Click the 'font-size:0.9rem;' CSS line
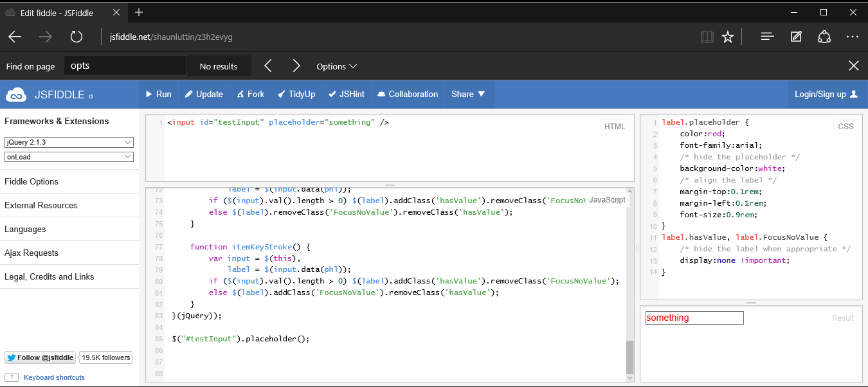 point(718,215)
